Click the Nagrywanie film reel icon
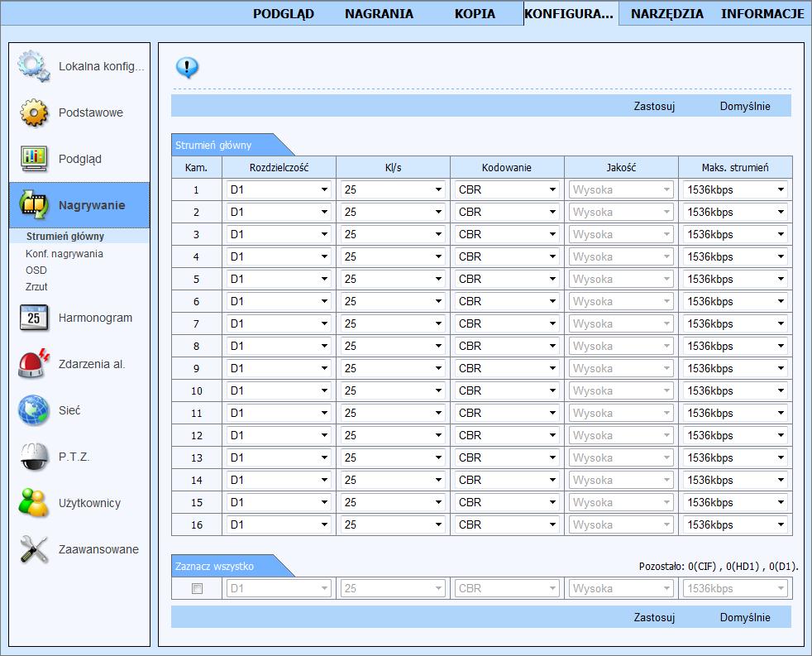This screenshot has width=812, height=656. click(x=34, y=204)
